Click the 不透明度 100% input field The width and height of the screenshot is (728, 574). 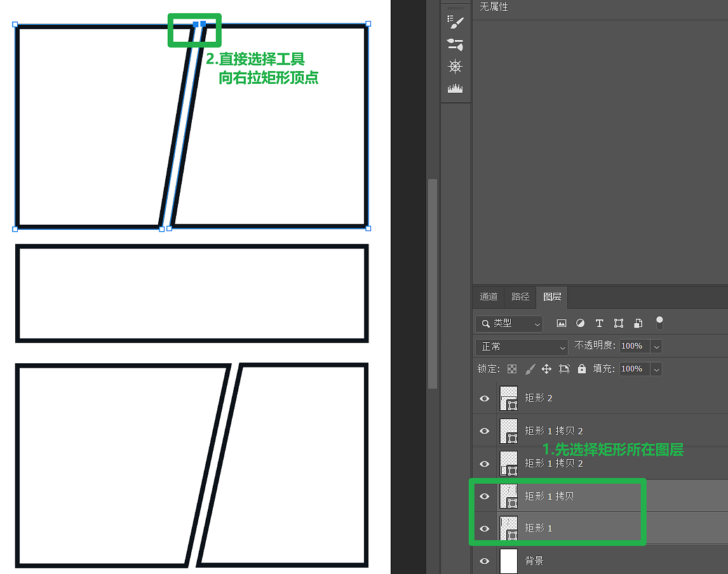click(x=635, y=346)
